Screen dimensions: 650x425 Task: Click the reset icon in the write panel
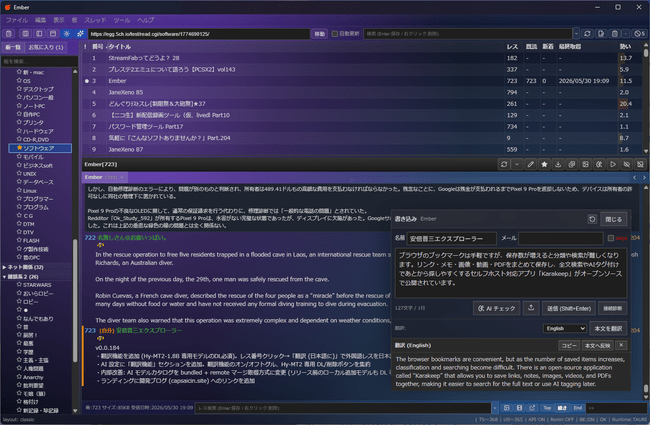click(592, 219)
